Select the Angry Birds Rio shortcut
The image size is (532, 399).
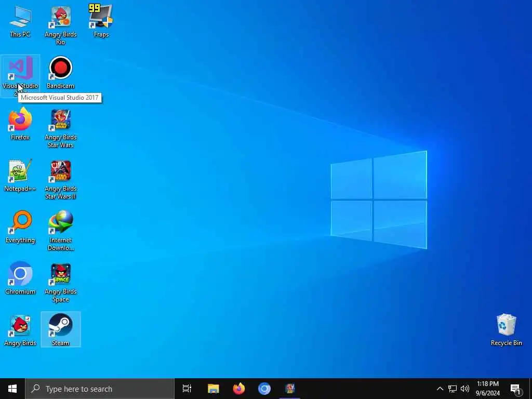(x=61, y=25)
